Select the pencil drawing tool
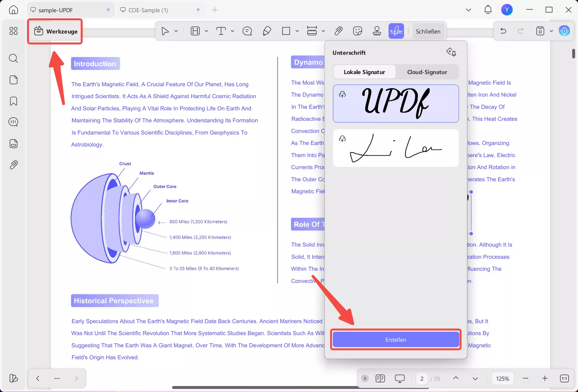The image size is (578, 392). [267, 31]
